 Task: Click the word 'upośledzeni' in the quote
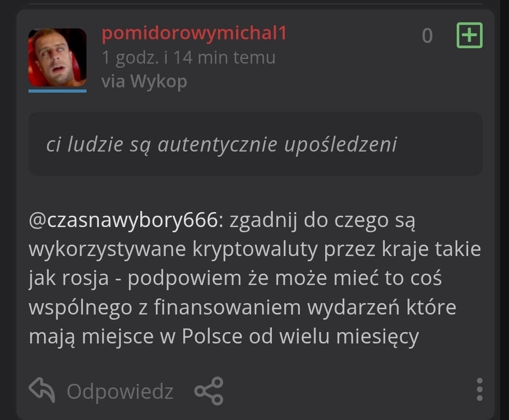[341, 144]
